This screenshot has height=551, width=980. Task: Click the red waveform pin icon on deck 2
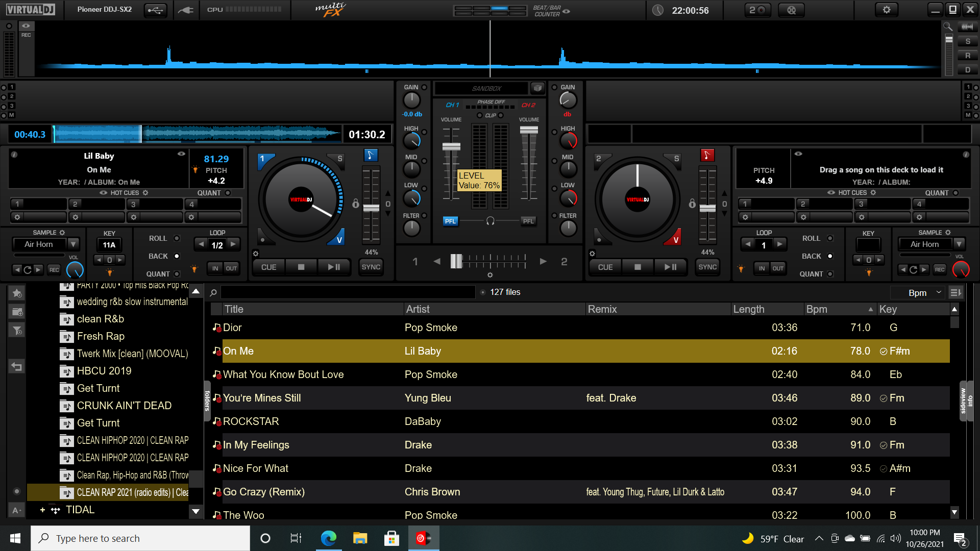(707, 155)
